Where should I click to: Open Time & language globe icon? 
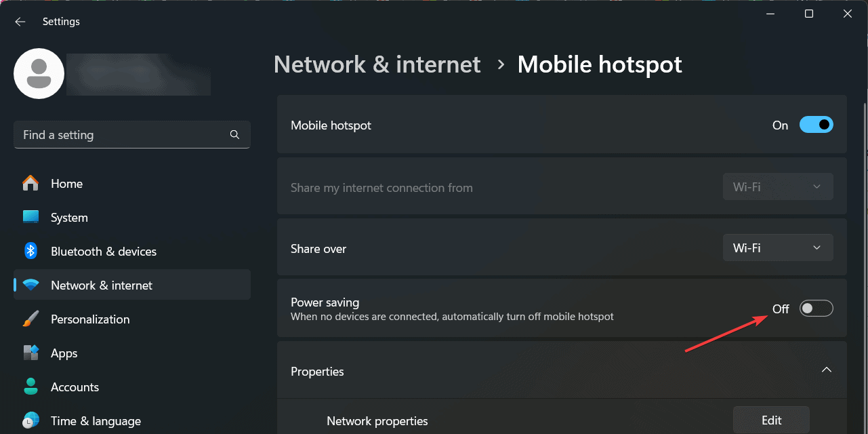coord(30,420)
